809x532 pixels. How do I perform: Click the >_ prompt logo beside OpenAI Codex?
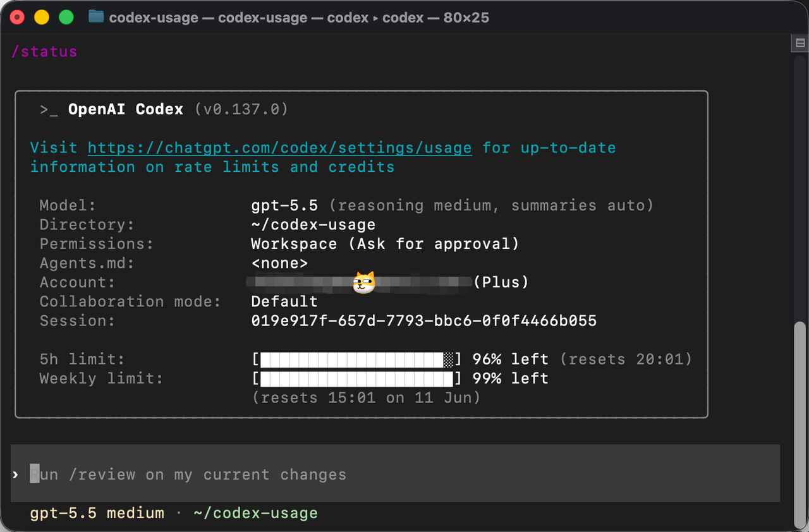(x=49, y=109)
